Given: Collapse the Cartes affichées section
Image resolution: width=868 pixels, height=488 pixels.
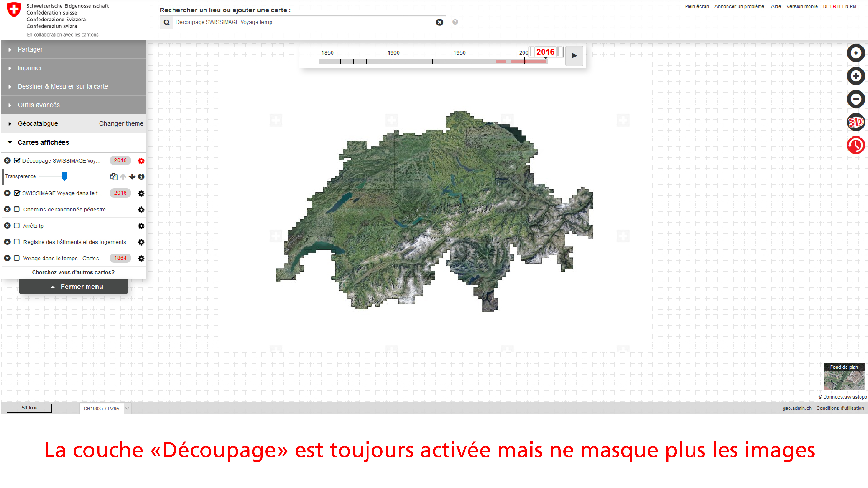Looking at the screenshot, I should 43,142.
